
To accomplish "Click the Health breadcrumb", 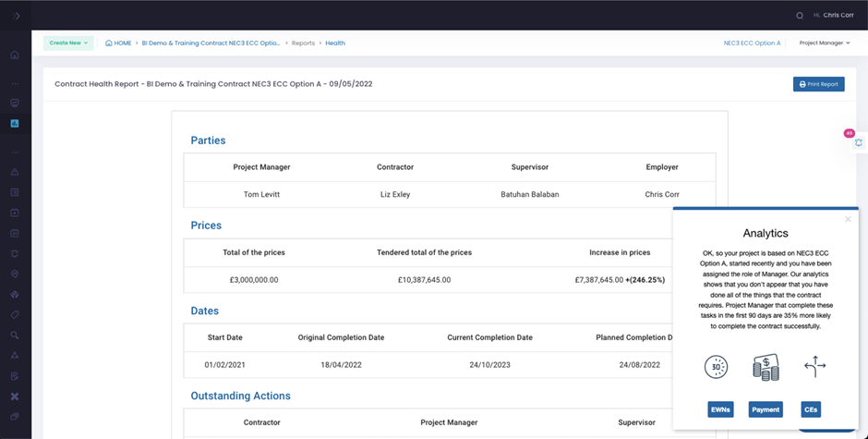I will [x=335, y=43].
